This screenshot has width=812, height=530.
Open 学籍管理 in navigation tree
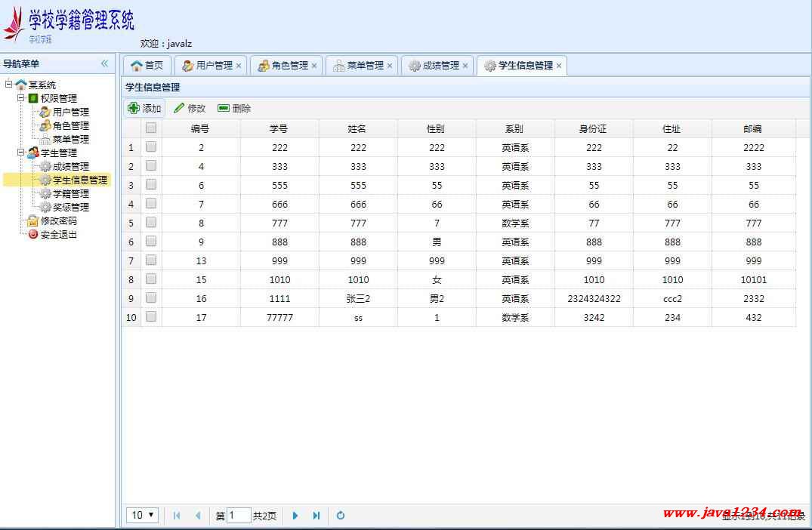click(x=70, y=194)
